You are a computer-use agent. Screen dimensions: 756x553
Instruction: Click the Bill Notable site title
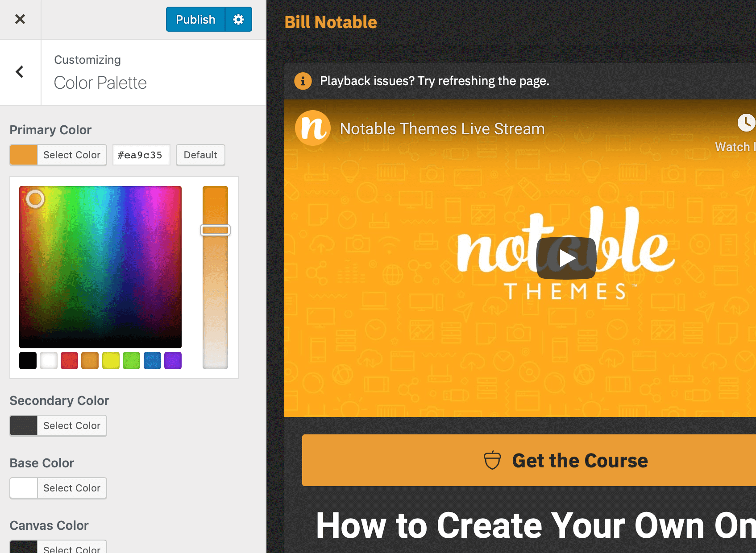pyautogui.click(x=331, y=21)
